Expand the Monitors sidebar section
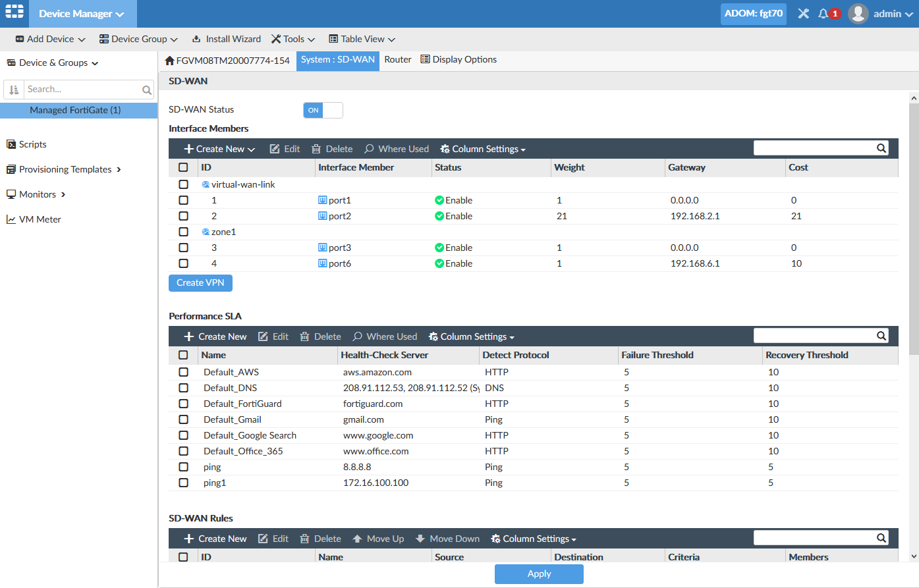This screenshot has width=919, height=588. click(x=36, y=194)
